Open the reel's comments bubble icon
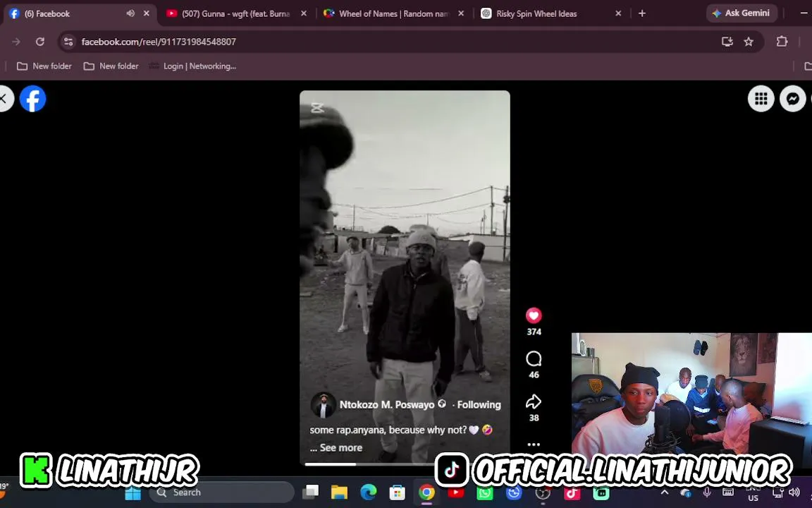 (x=534, y=358)
